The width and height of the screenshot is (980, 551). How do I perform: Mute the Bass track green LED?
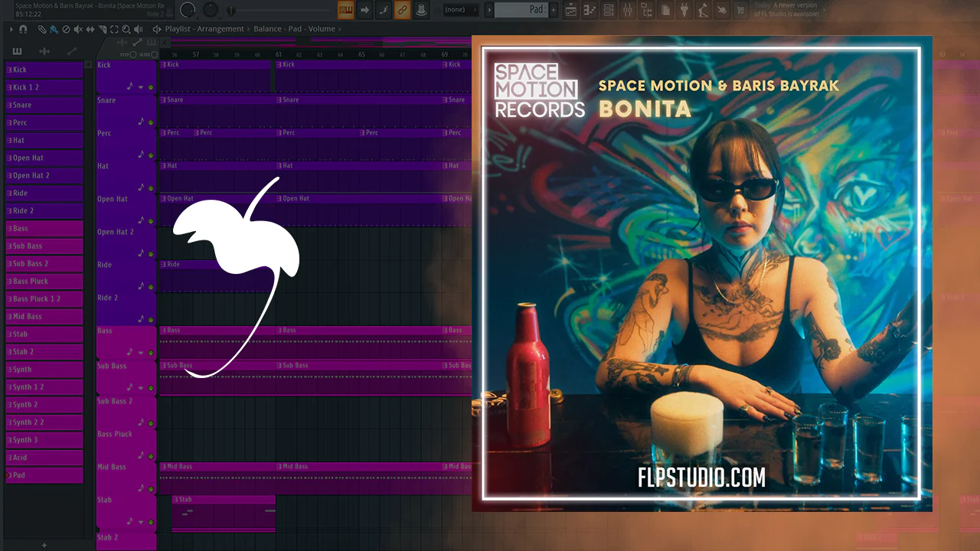pyautogui.click(x=151, y=353)
